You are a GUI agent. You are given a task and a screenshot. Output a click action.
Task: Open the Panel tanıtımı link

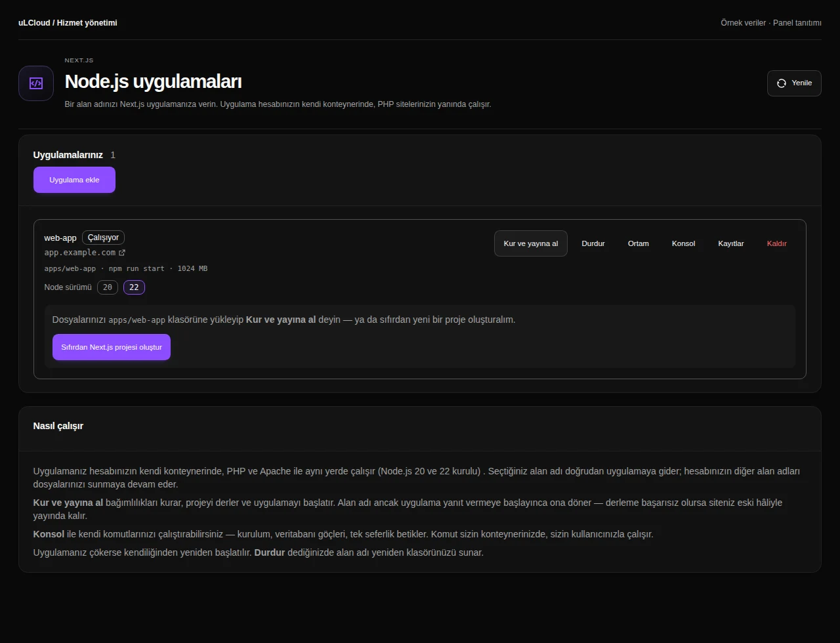click(x=797, y=23)
